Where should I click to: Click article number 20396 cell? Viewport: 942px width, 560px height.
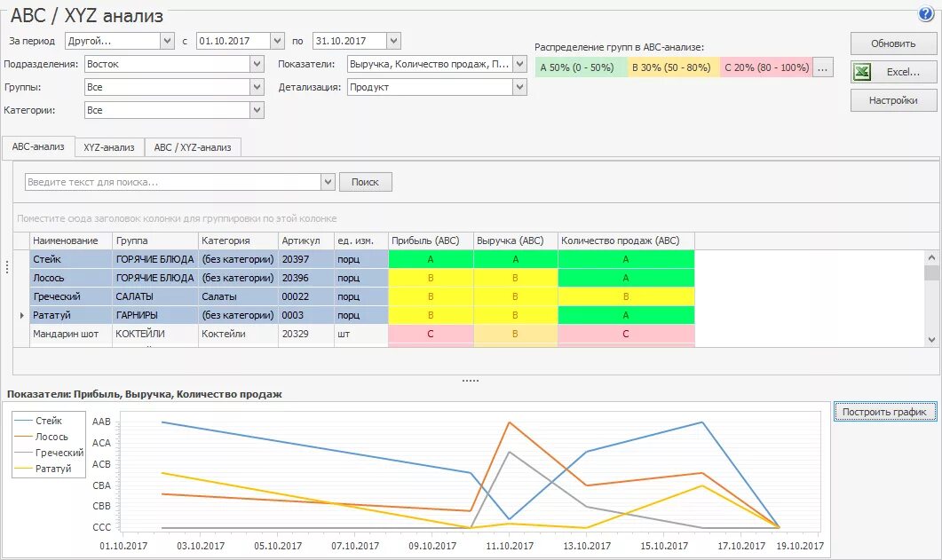coord(305,278)
